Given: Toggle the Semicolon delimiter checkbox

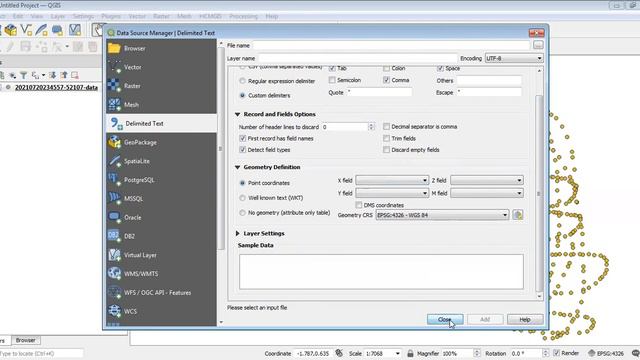Looking at the screenshot, I should 332,80.
